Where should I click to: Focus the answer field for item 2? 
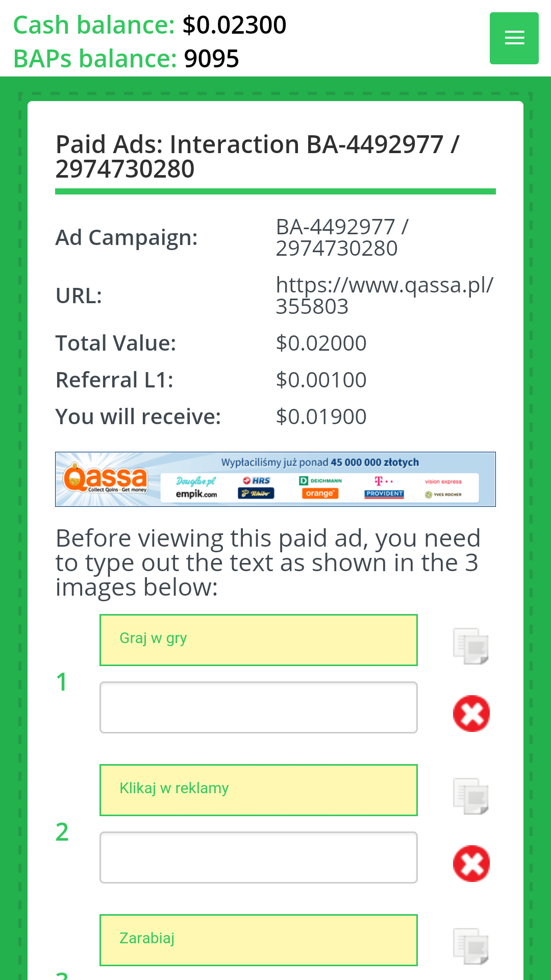[259, 857]
